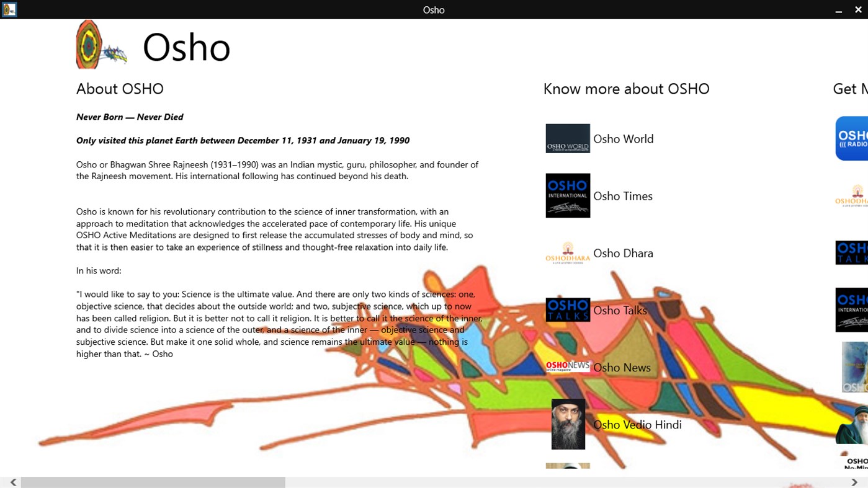
Task: Open the Osho International tile on the right
Action: (x=858, y=309)
